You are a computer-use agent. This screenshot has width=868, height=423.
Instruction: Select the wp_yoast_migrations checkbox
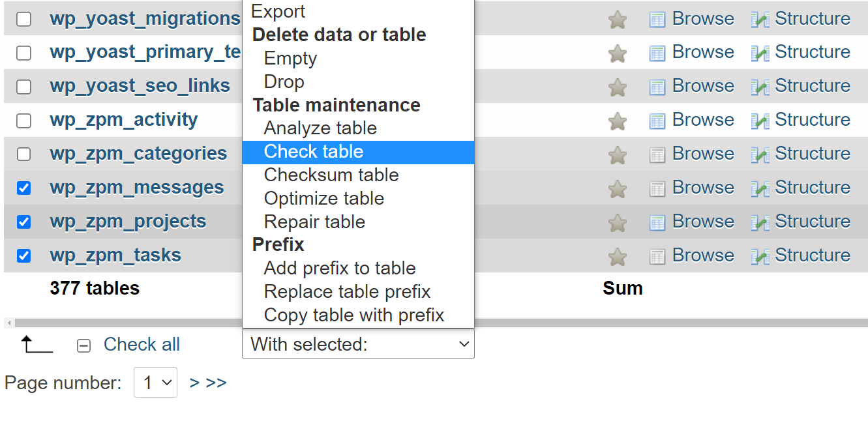(x=23, y=18)
